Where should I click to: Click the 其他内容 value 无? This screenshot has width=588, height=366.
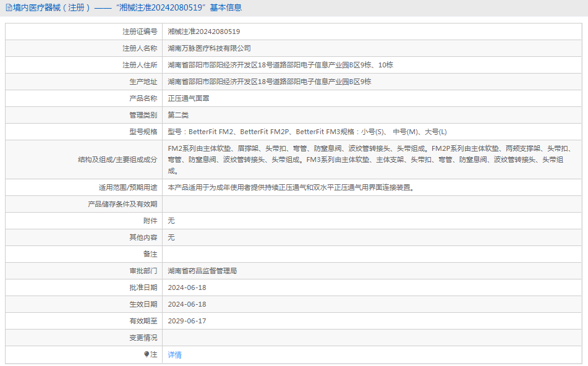tap(171, 237)
